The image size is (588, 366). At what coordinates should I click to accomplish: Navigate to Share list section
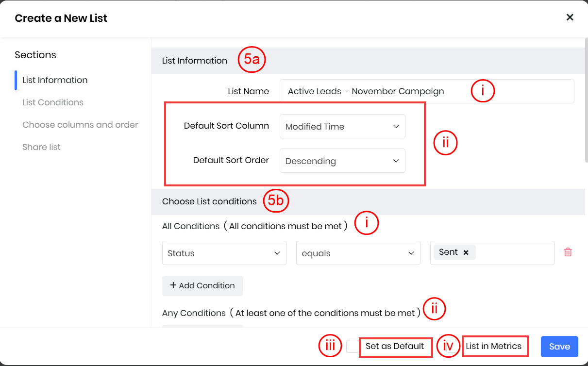point(41,147)
